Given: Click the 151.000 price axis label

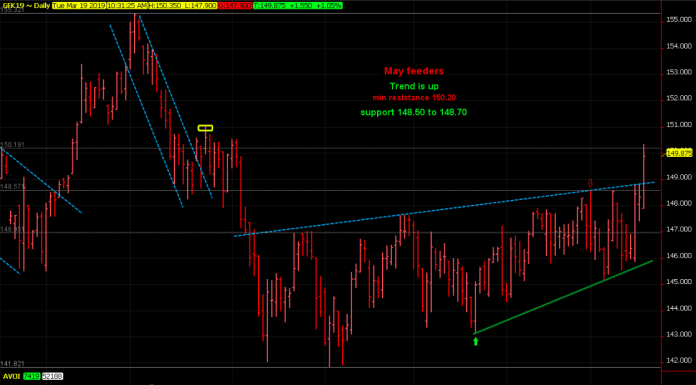Looking at the screenshot, I should click(680, 125).
